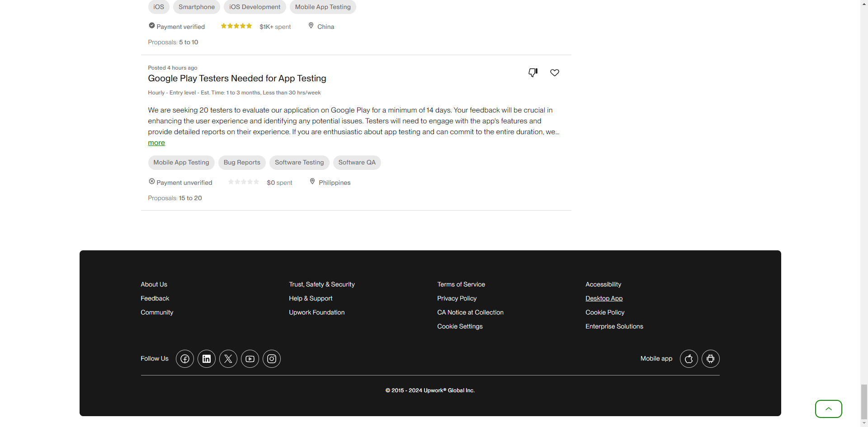Image resolution: width=868 pixels, height=427 pixels.
Task: Open Upwork's X (Twitter) icon
Action: pyautogui.click(x=228, y=359)
